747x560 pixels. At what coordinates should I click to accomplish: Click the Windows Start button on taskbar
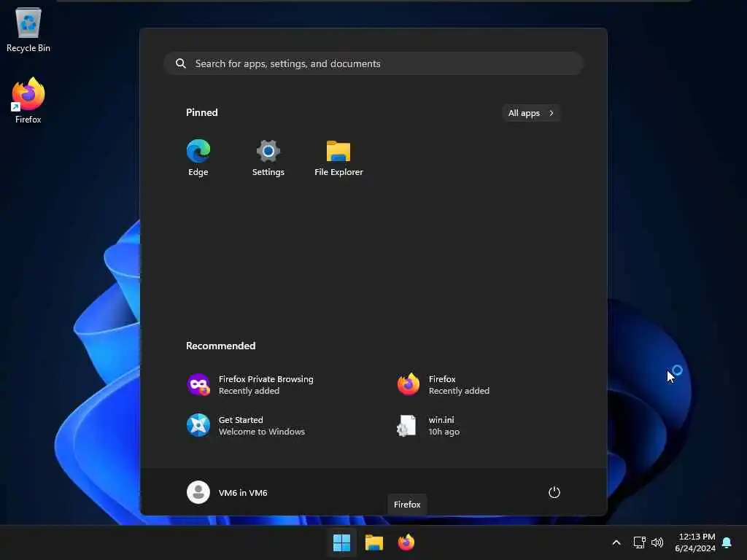(x=341, y=542)
